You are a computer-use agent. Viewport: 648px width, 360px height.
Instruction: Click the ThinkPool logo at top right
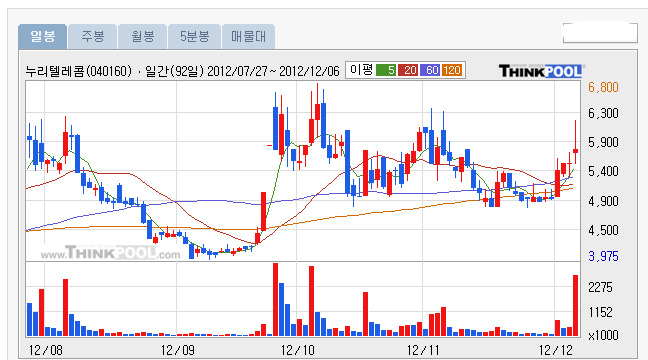(541, 71)
